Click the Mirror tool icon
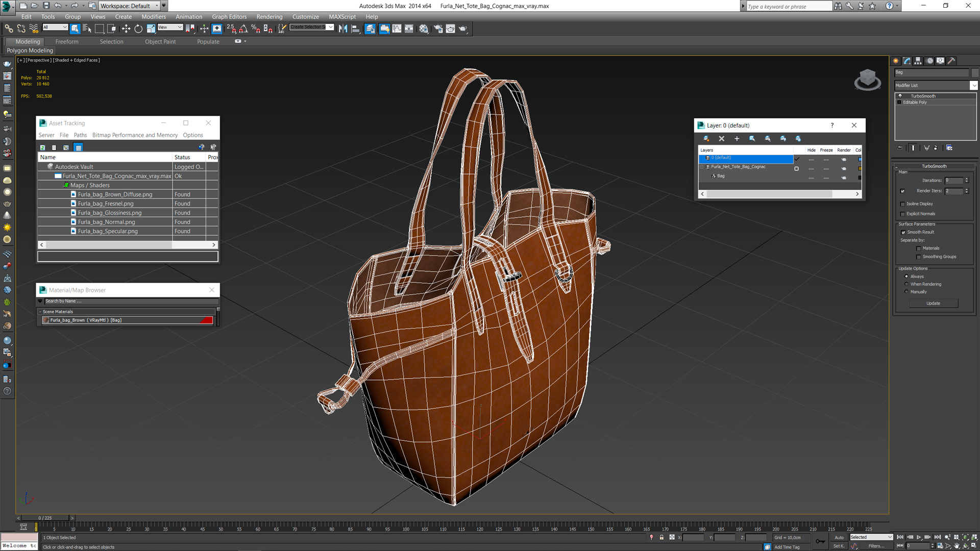980x551 pixels. point(343,29)
